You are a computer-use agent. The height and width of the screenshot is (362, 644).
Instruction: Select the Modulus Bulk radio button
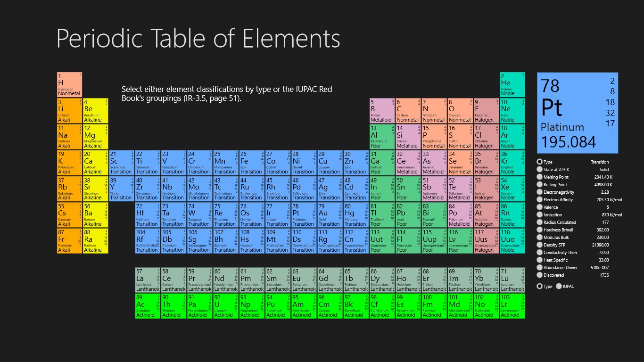540,237
